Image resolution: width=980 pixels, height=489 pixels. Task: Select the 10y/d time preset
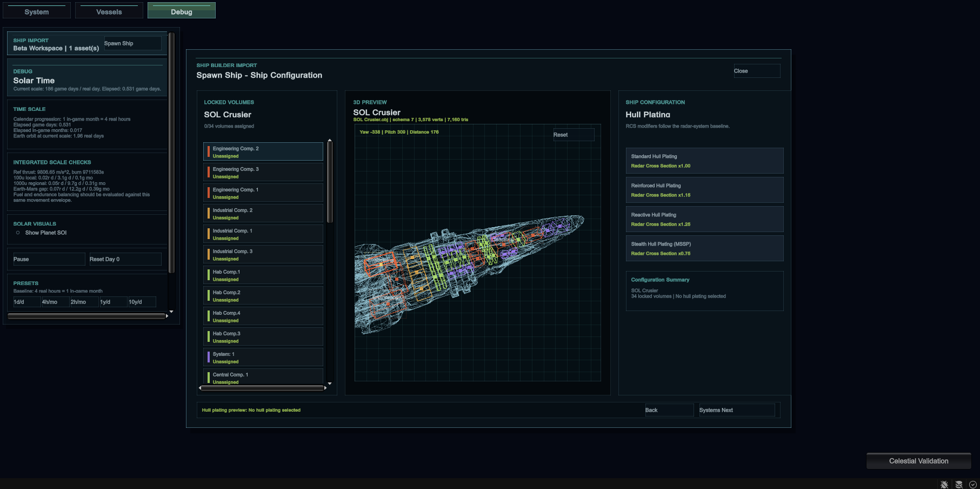pos(142,302)
